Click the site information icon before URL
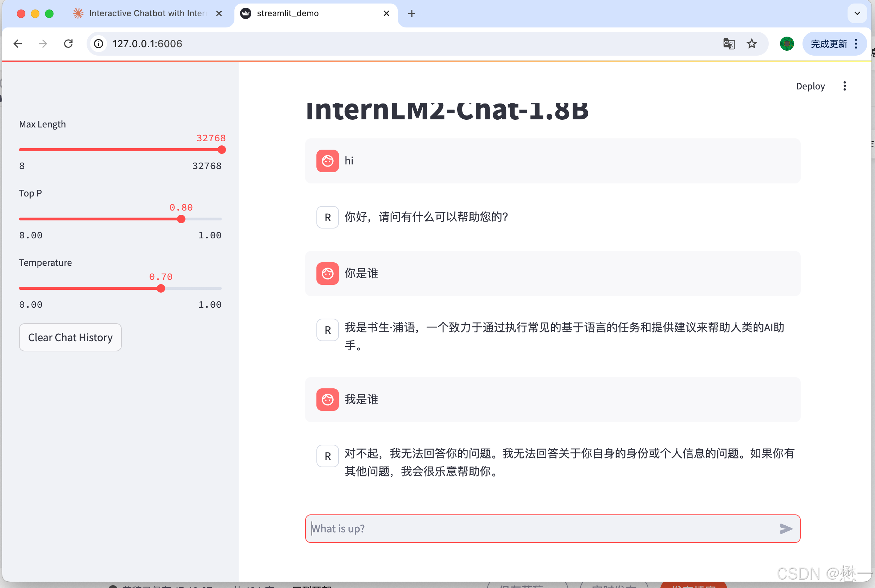 click(99, 44)
